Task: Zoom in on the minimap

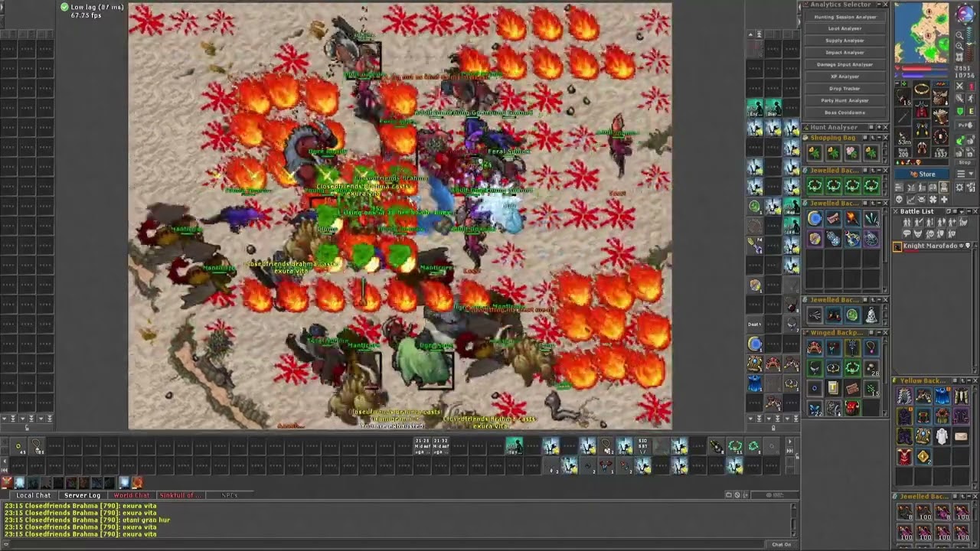Action: (x=959, y=46)
